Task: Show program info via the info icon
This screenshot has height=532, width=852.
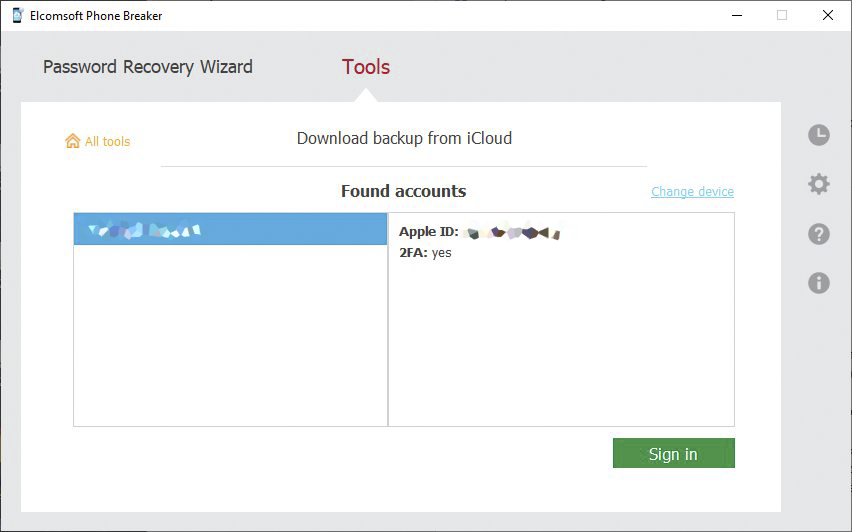Action: click(x=818, y=283)
